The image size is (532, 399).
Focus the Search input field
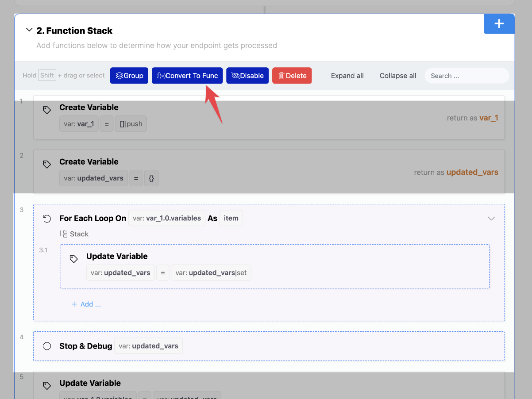[467, 76]
